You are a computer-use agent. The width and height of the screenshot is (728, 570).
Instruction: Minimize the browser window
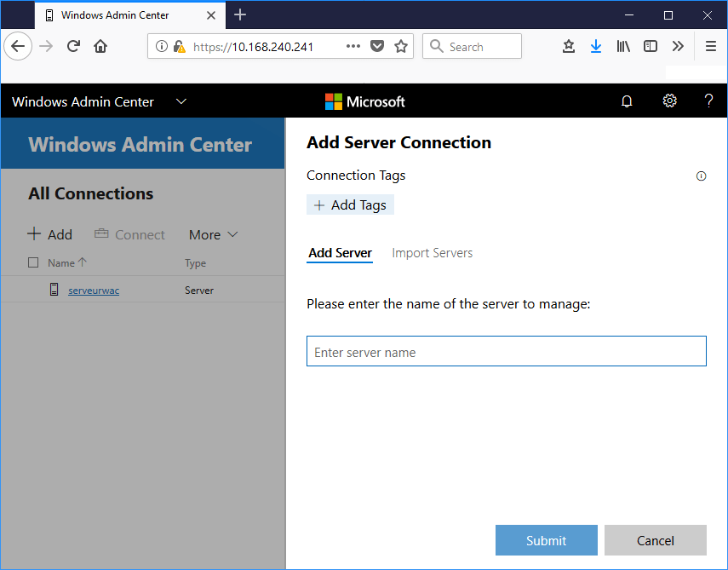coord(629,14)
